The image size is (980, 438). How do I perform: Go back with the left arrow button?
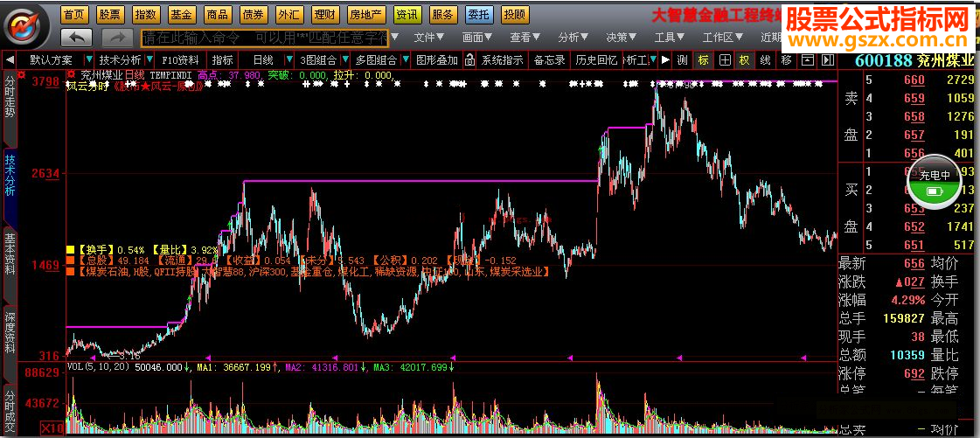click(x=77, y=37)
